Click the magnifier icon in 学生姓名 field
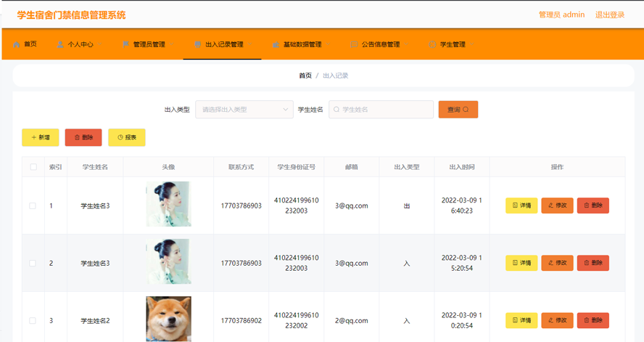 (x=337, y=110)
